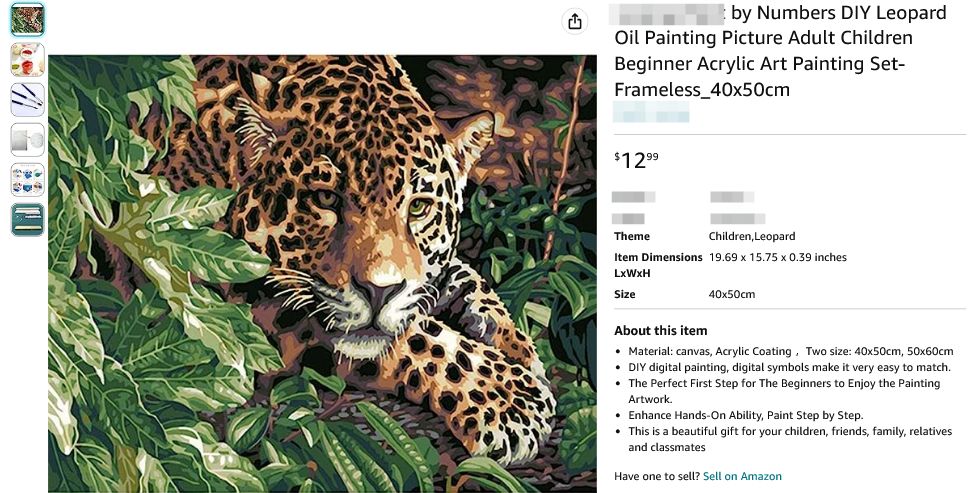Select the paint pots thumbnail
This screenshot has width=973, height=493.
point(27,60)
